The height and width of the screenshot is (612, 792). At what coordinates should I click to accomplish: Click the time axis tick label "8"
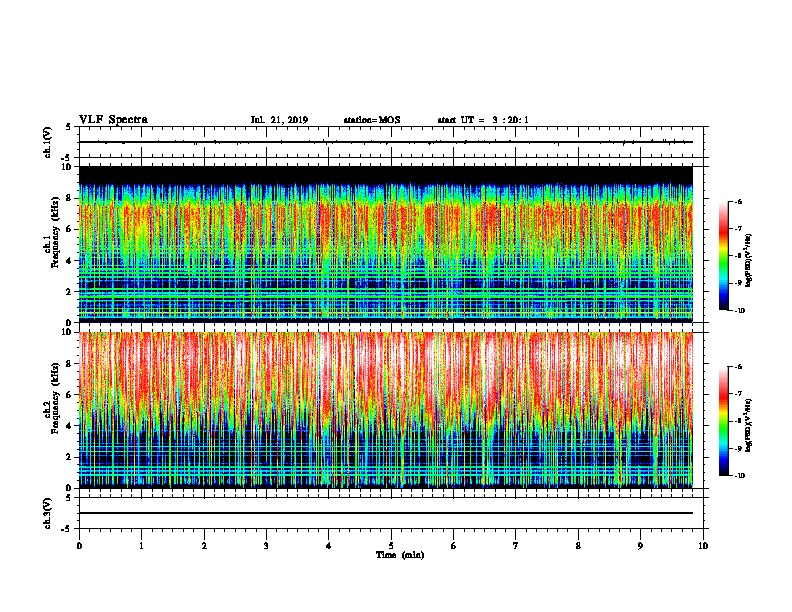coord(578,546)
